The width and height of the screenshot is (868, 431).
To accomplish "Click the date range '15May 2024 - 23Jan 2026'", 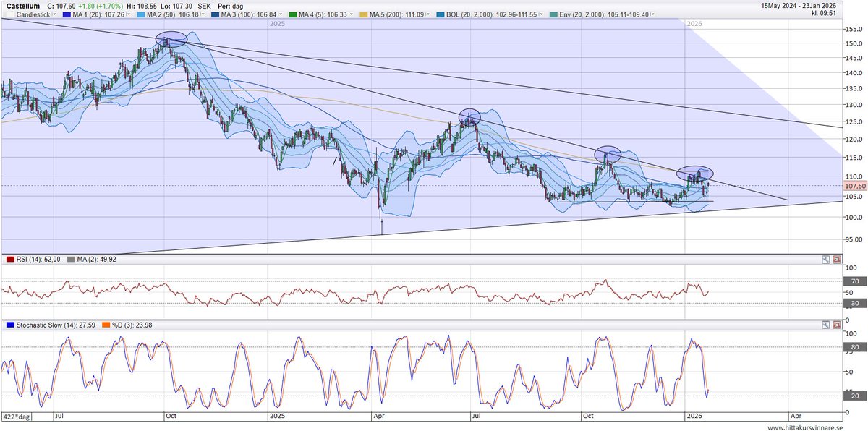I will pos(799,6).
